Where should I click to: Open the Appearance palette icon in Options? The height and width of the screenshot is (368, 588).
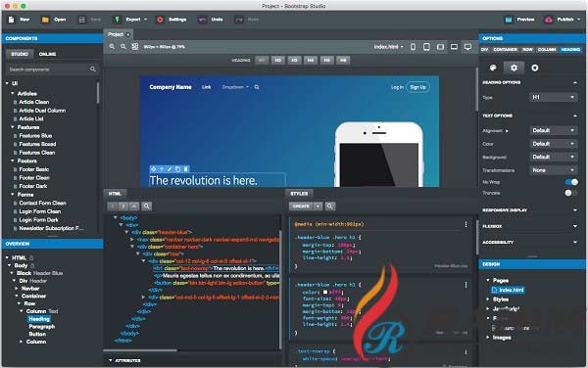[x=493, y=68]
